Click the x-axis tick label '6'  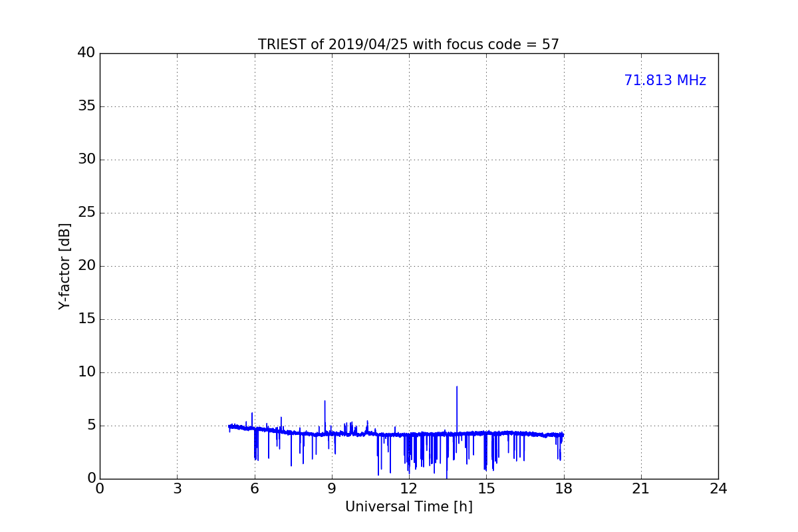tap(254, 489)
